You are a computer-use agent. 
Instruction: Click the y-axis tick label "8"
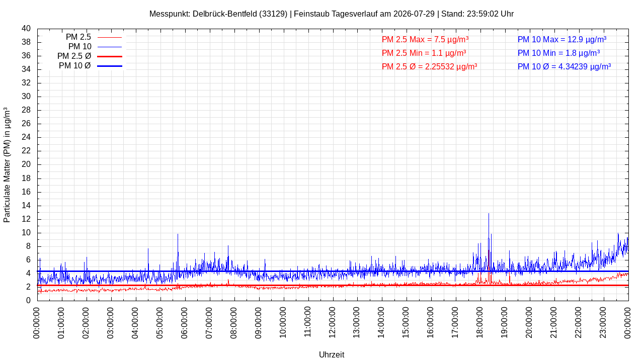tap(28, 246)
